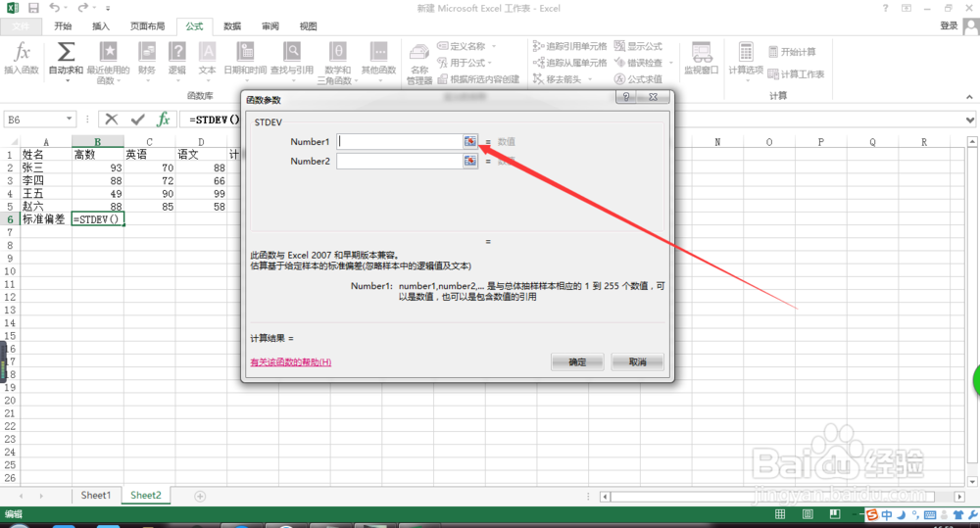This screenshot has width=980, height=528.
Task: Collapse dialog via Number1 range selector icon
Action: tap(470, 141)
